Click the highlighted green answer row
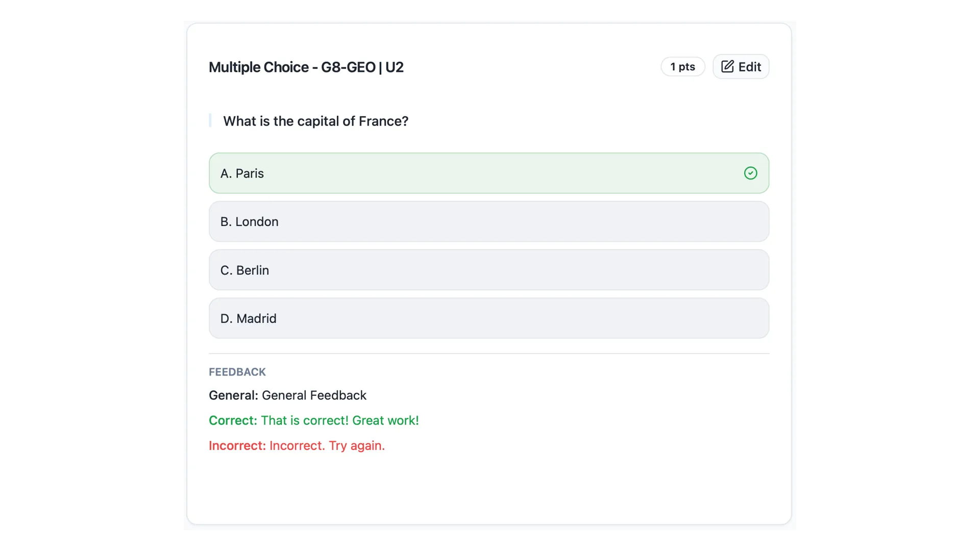The height and width of the screenshot is (551, 980). pos(489,173)
